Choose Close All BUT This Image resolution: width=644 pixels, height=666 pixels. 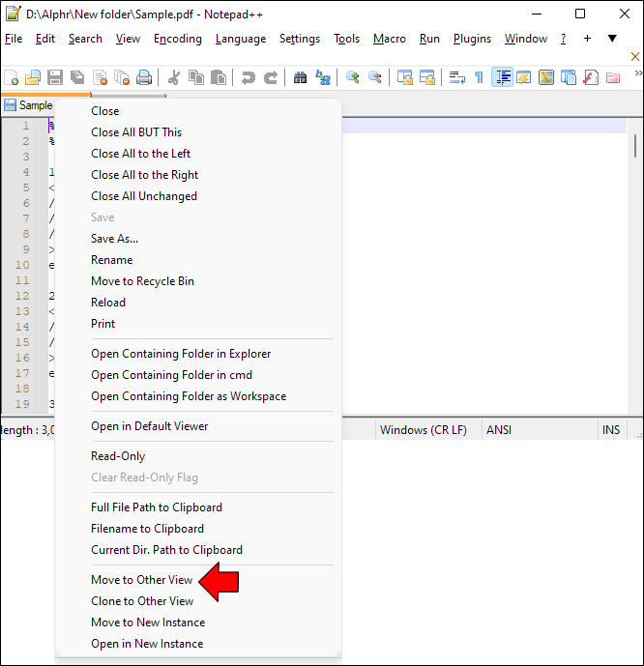pyautogui.click(x=198, y=132)
